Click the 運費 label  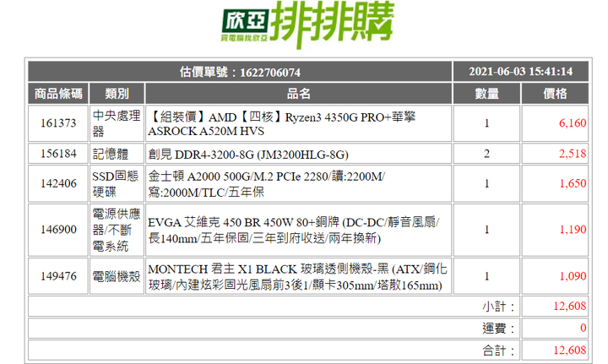tap(498, 329)
